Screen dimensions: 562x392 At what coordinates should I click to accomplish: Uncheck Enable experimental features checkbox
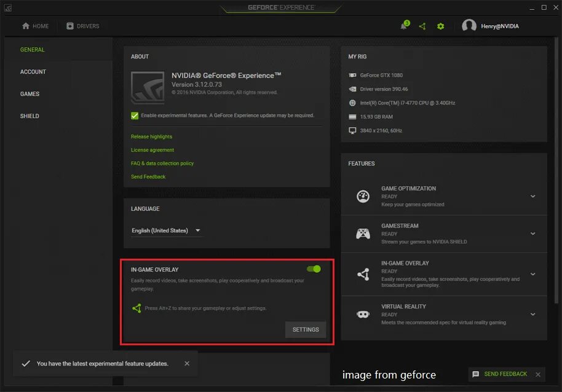coord(134,115)
